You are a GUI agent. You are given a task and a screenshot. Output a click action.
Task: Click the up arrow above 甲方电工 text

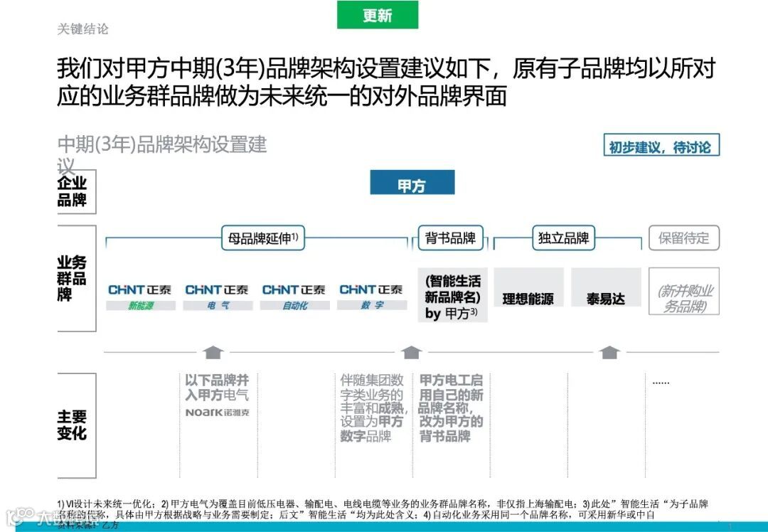click(x=412, y=352)
